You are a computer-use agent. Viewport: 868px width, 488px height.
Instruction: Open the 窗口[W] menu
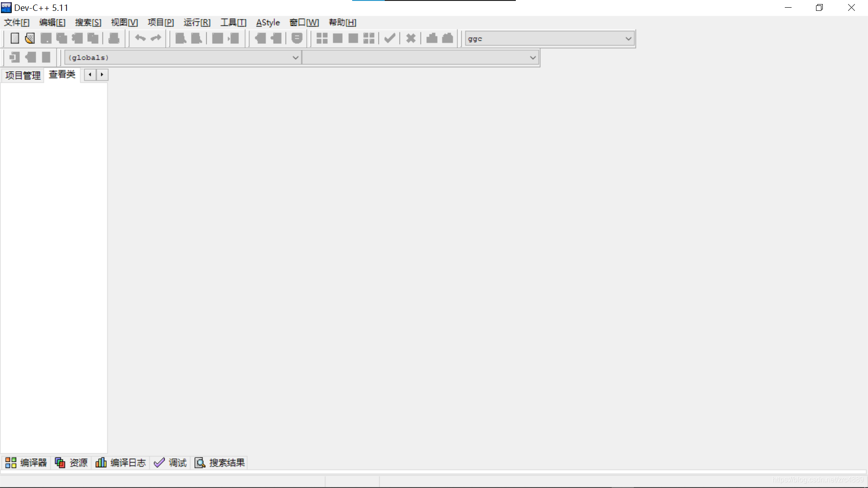coord(304,23)
